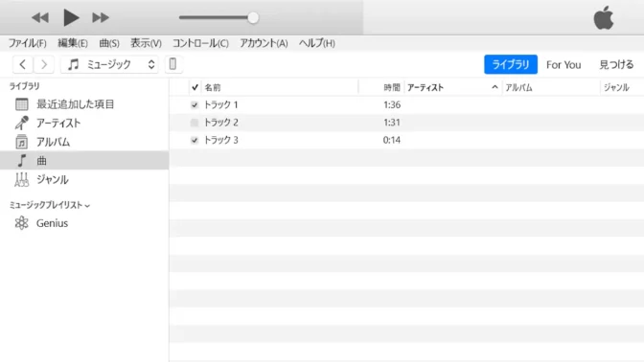This screenshot has width=644, height=362.
Task: Uncheck the トラック 1 checkbox
Action: [x=195, y=105]
